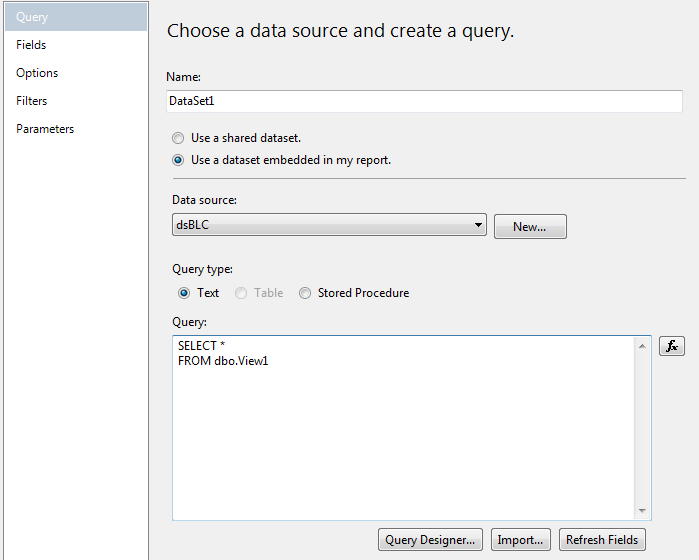Choose the Table query type radio
This screenshot has height=560, width=699.
click(x=241, y=293)
